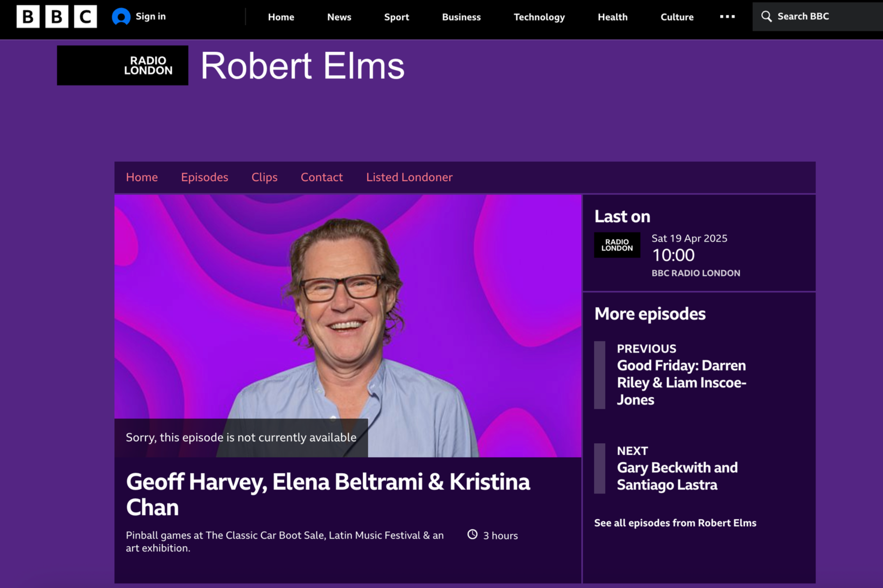The width and height of the screenshot is (883, 588).
Task: Open the Technology section
Action: click(x=539, y=17)
